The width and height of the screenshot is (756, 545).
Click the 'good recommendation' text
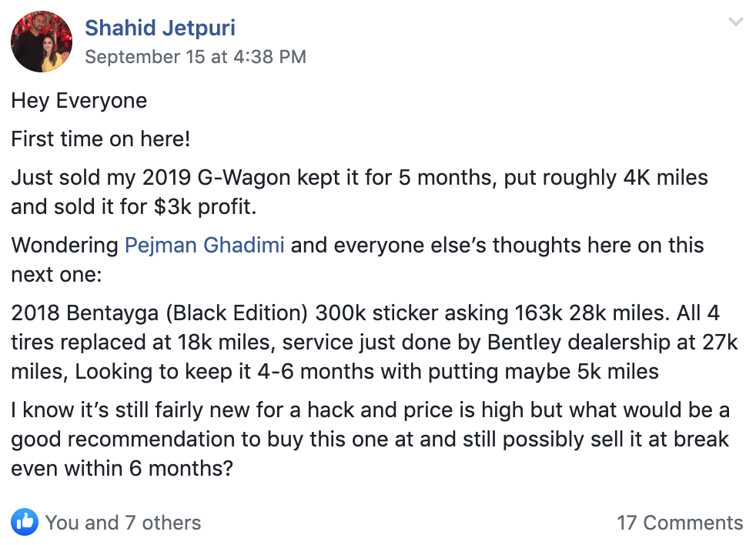pyautogui.click(x=123, y=439)
